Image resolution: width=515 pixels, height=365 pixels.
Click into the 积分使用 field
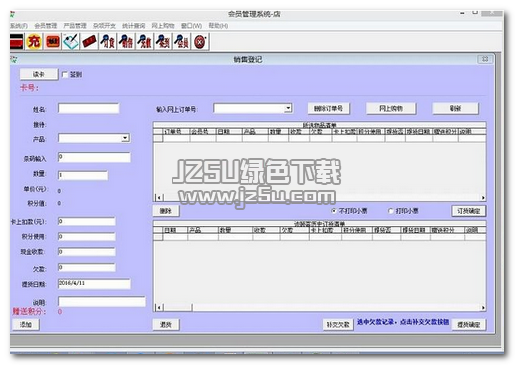[87, 237]
